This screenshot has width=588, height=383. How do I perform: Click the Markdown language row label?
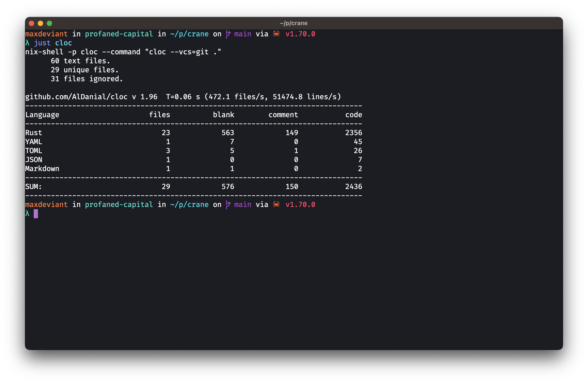(x=42, y=168)
